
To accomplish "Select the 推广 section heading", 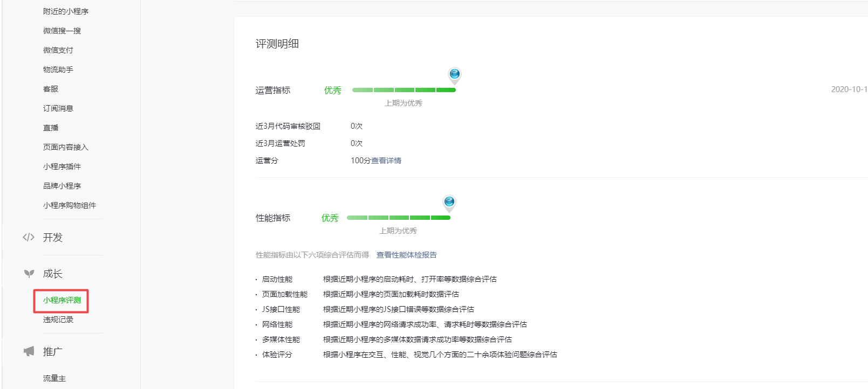I will 53,351.
